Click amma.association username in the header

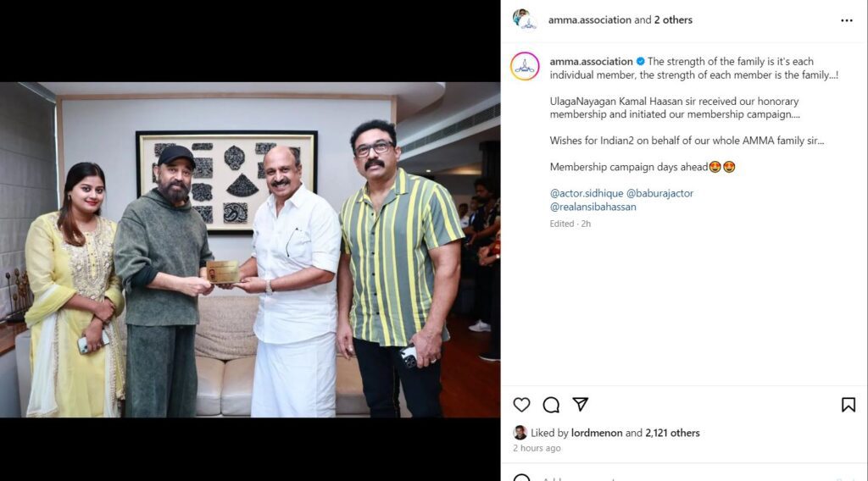click(590, 20)
